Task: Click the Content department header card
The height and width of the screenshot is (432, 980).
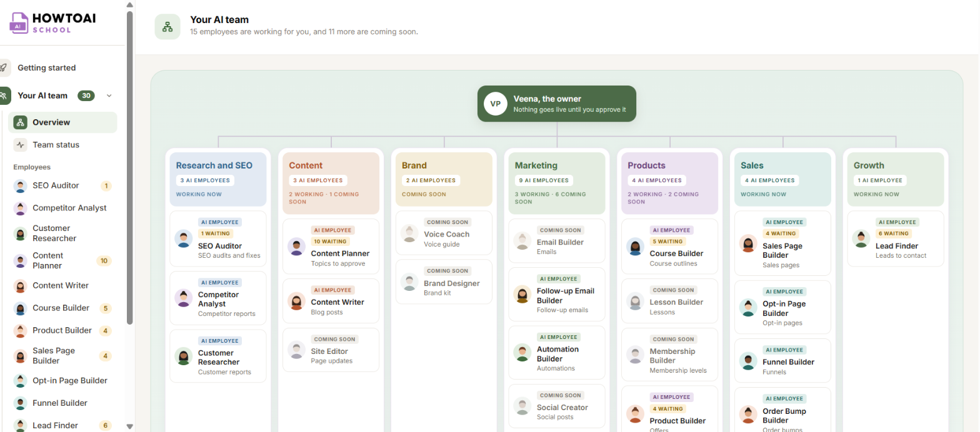Action: tap(331, 183)
